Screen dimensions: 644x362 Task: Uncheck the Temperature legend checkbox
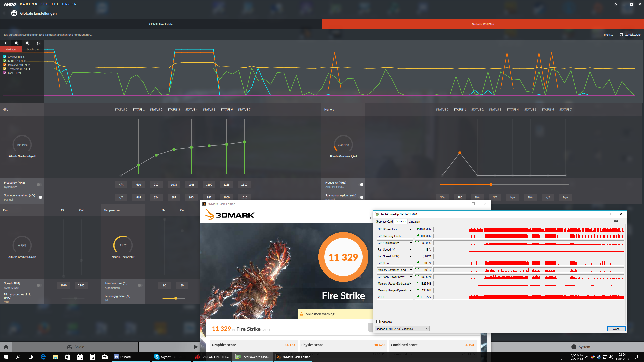(5, 69)
